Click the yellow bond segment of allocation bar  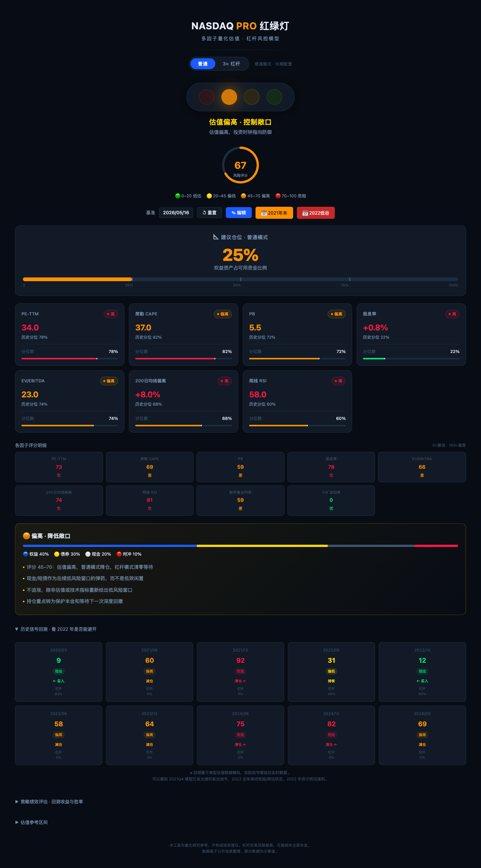click(x=262, y=546)
